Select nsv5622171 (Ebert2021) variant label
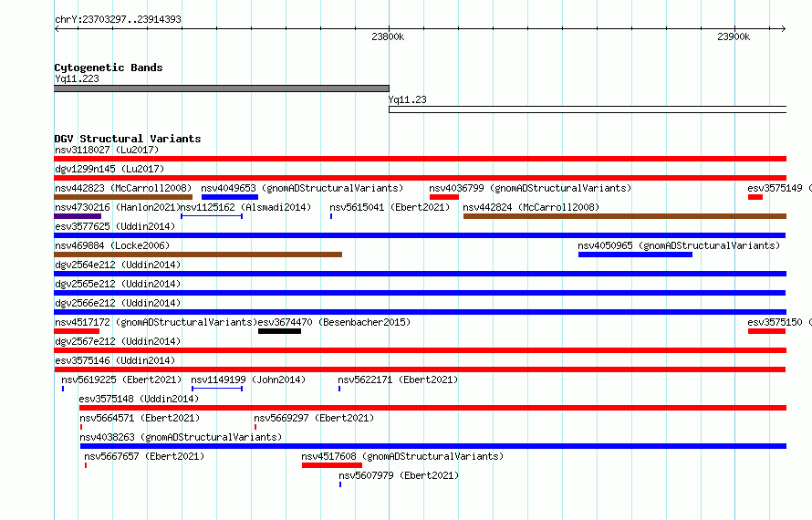The width and height of the screenshot is (812, 520). [x=398, y=380]
